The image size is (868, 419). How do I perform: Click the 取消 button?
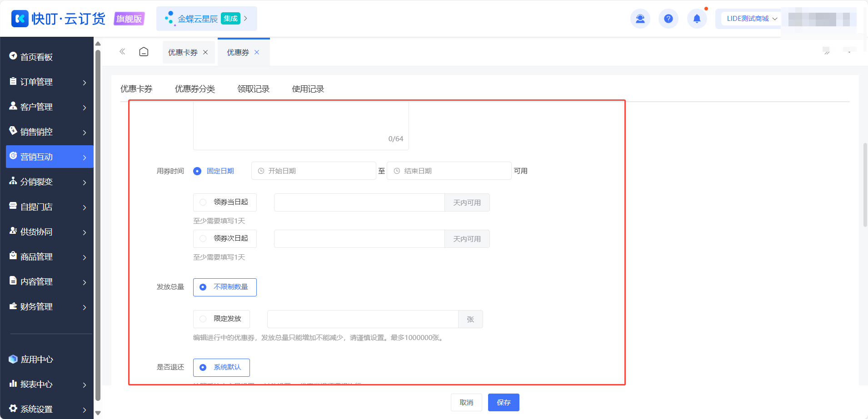click(466, 403)
